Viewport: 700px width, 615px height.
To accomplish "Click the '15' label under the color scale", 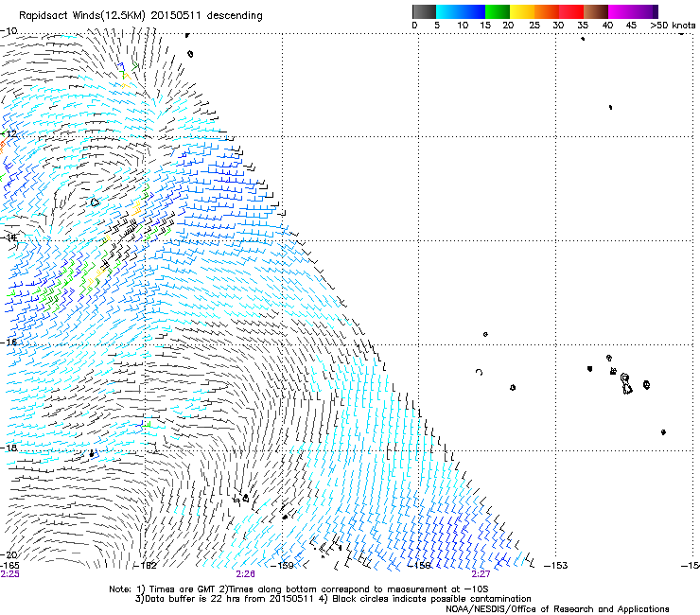I will pyautogui.click(x=485, y=26).
